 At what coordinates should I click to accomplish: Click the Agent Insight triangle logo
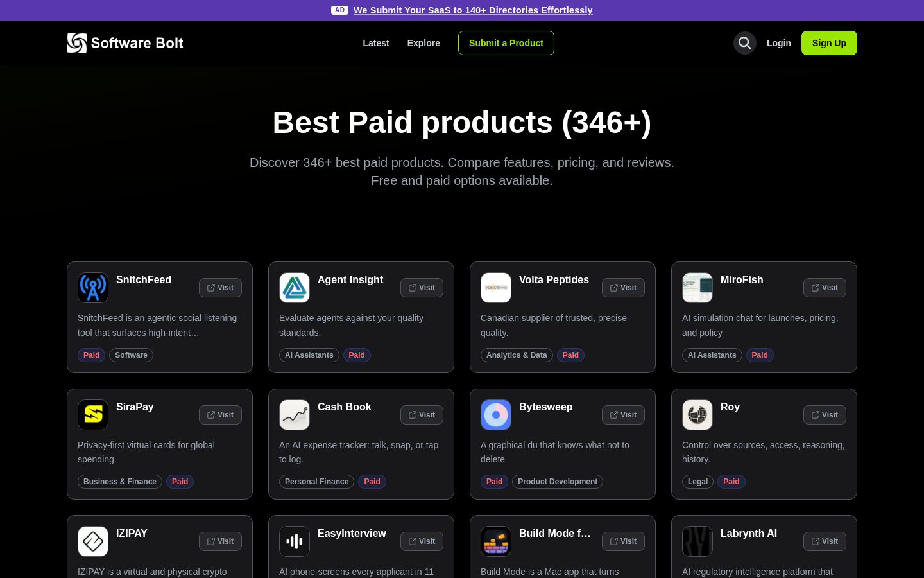295,288
